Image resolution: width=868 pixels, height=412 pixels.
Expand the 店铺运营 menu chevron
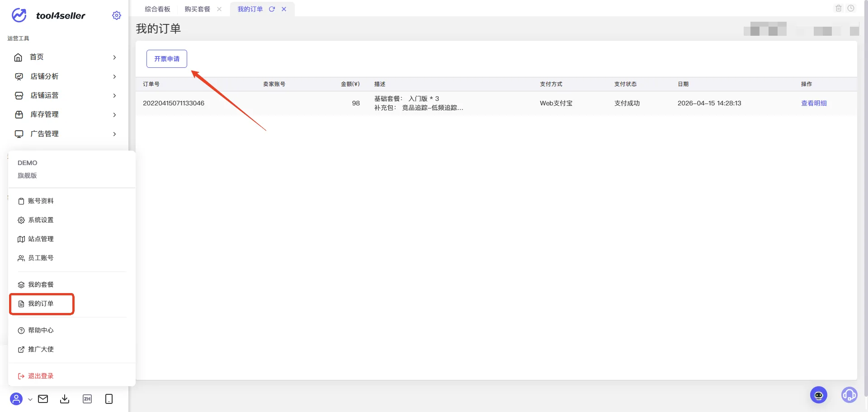(x=114, y=95)
